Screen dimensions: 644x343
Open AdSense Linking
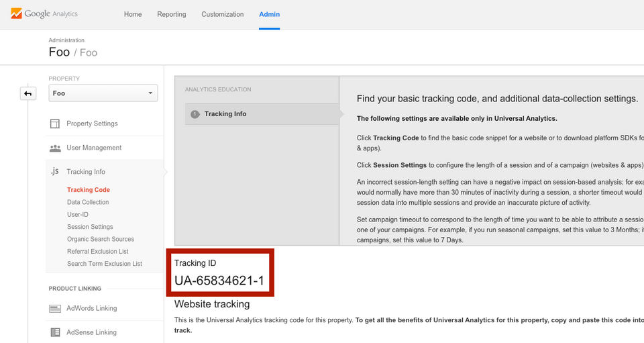(92, 332)
